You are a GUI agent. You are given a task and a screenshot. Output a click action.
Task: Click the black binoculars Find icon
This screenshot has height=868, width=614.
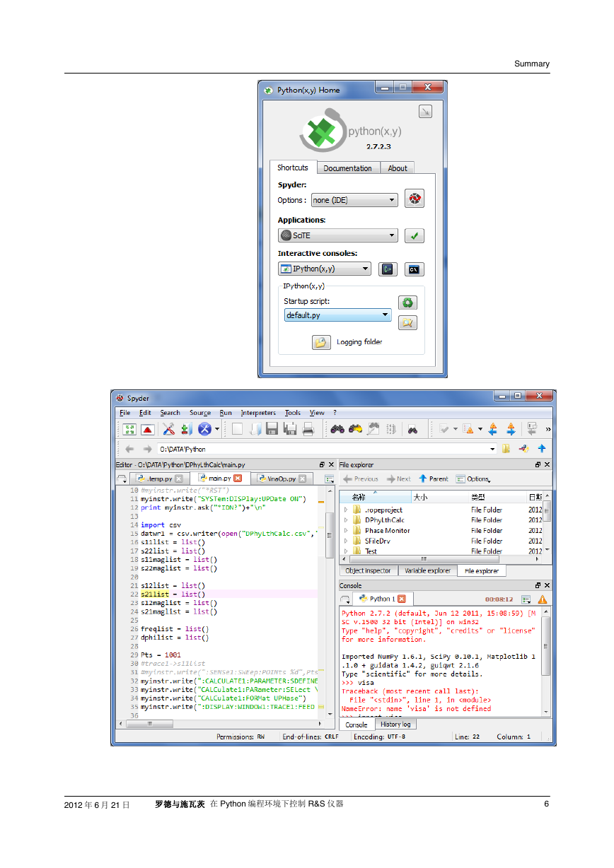click(337, 428)
